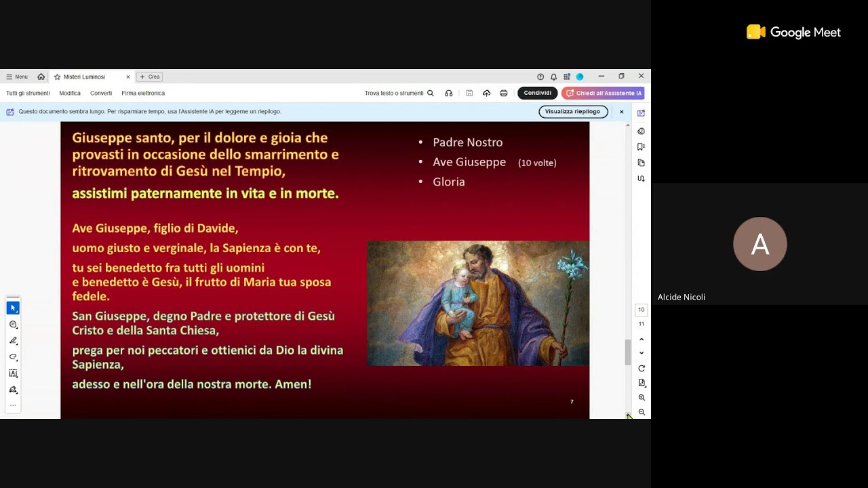This screenshot has width=868, height=488.
Task: Dismiss the AI assistant summary banner
Action: tap(621, 112)
